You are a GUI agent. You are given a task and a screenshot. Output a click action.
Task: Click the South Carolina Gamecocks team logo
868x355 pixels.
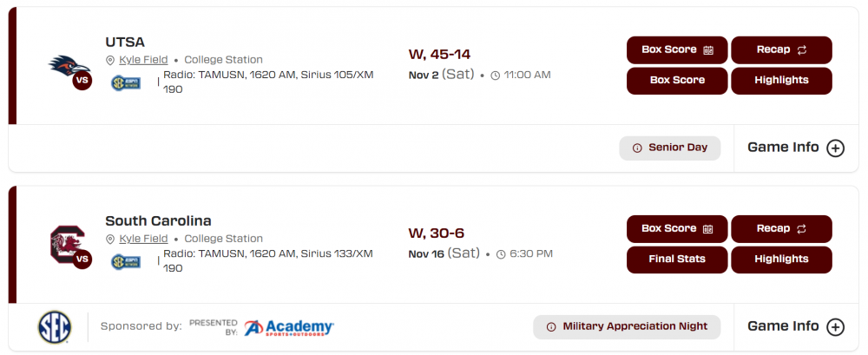click(x=65, y=244)
